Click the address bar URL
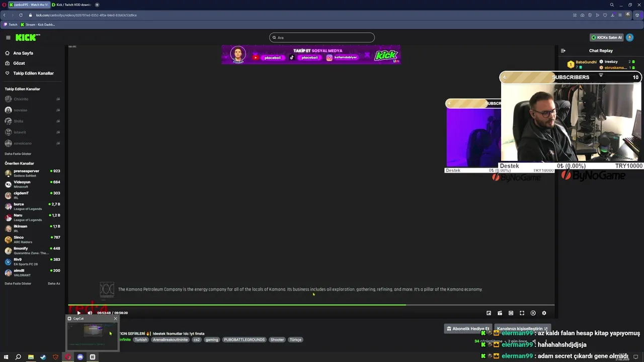 [x=87, y=15]
